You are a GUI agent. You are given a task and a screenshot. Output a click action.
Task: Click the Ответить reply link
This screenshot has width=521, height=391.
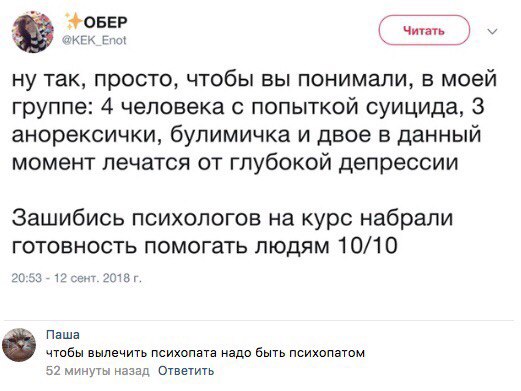186,370
